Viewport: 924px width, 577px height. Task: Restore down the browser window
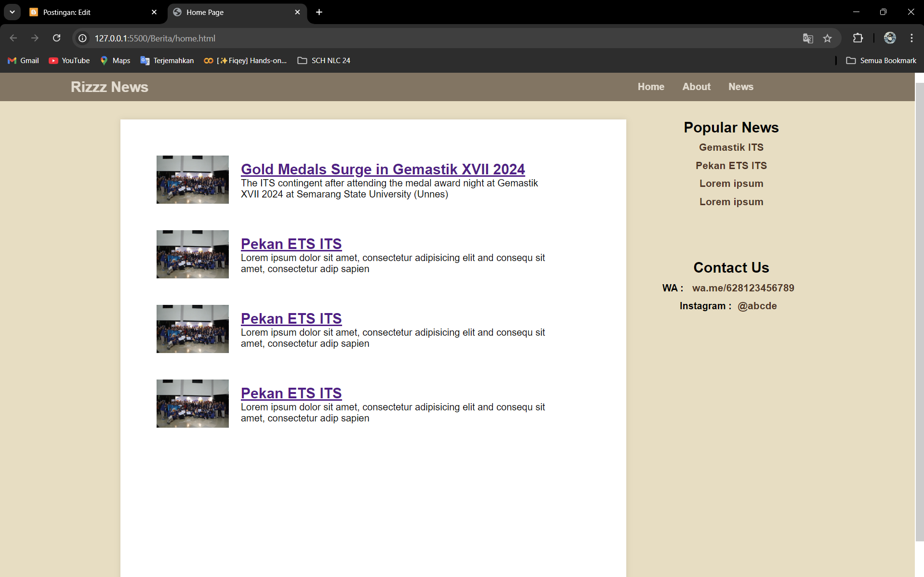[x=883, y=12]
